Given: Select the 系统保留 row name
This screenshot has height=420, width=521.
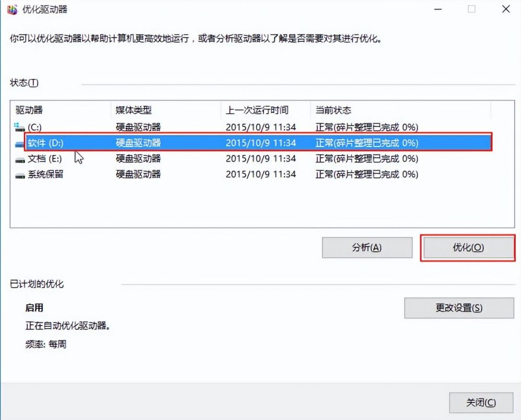Looking at the screenshot, I should [x=45, y=175].
